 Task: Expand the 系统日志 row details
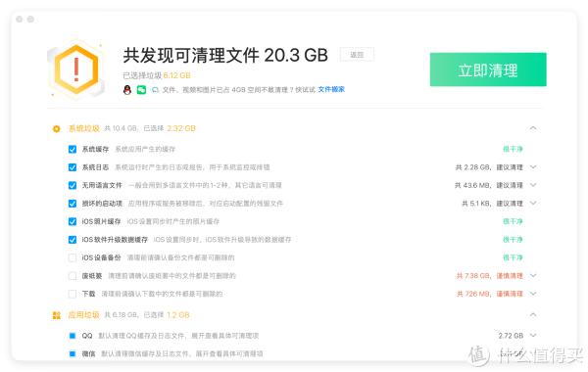click(533, 167)
